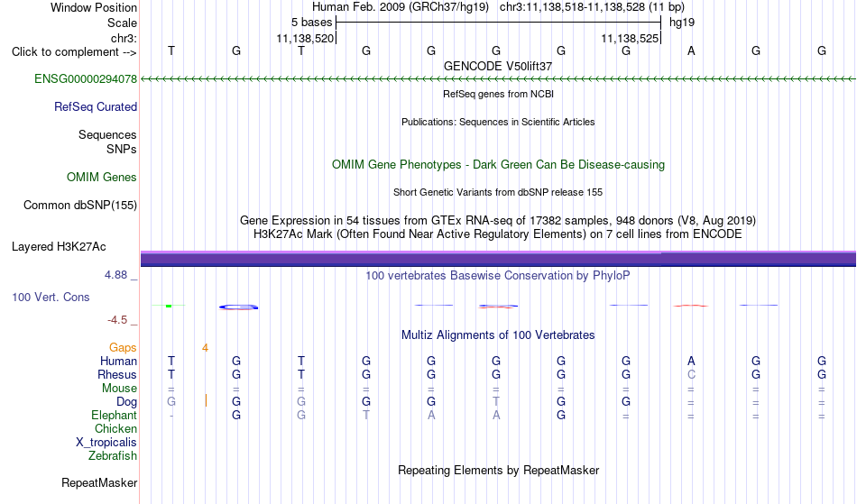
Task: Click the H3K27Ac Mark ENCODE title line
Action: pos(498,234)
